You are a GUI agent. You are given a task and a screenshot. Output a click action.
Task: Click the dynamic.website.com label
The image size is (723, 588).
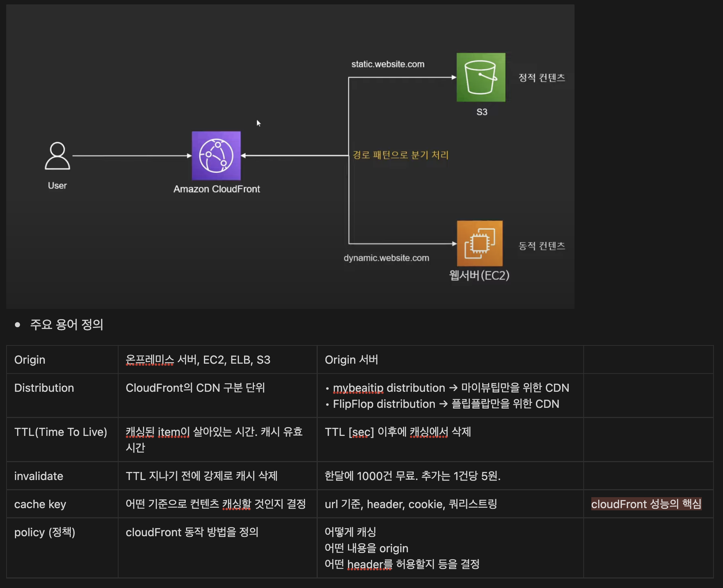click(x=386, y=258)
